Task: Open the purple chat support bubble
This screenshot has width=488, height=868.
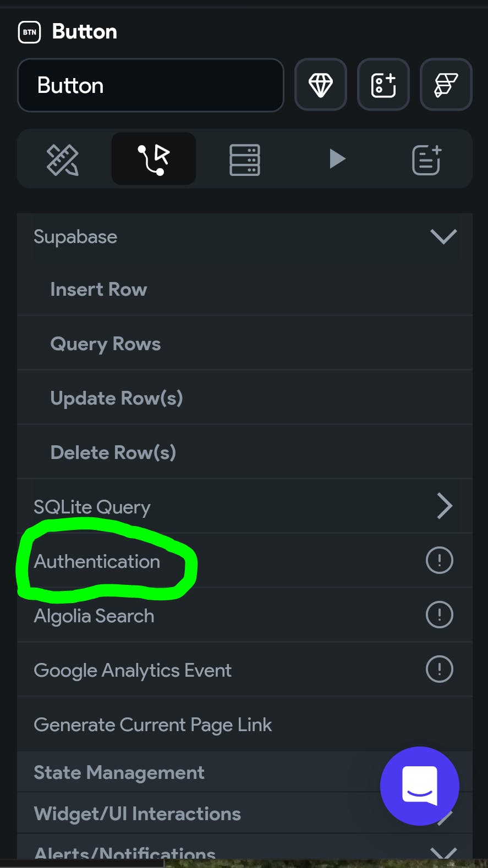Action: click(420, 786)
